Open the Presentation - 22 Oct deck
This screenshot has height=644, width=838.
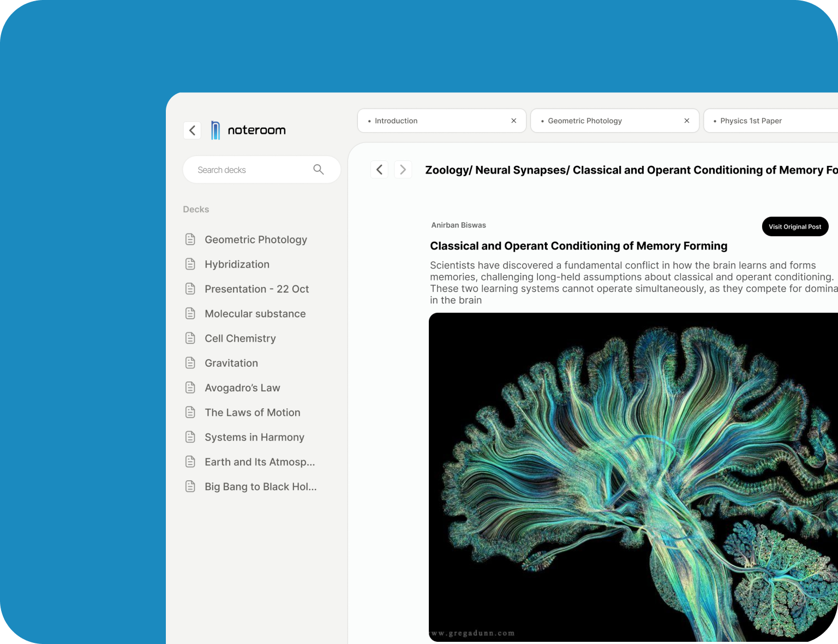[x=256, y=289]
